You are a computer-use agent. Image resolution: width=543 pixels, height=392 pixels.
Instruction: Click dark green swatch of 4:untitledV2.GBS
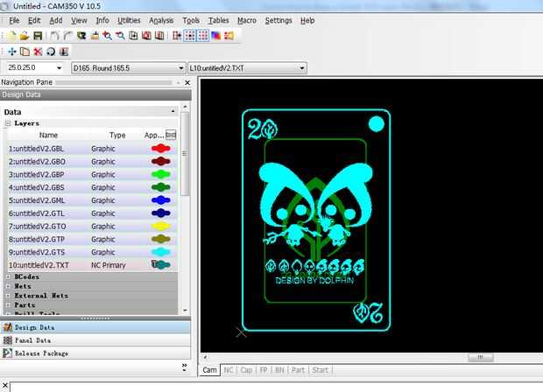point(160,187)
